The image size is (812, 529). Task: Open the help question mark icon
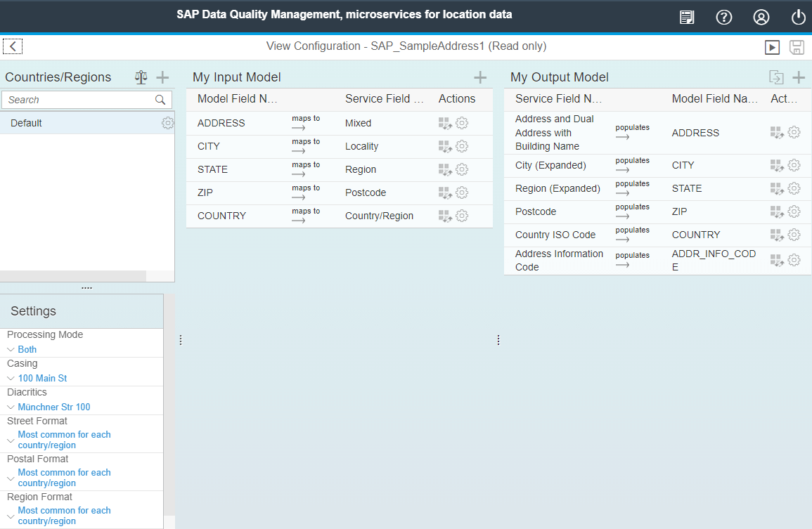coord(723,18)
